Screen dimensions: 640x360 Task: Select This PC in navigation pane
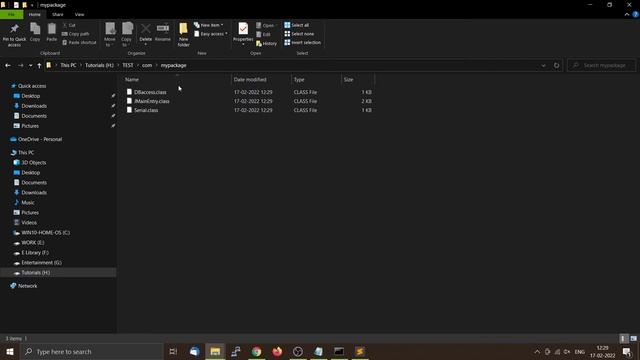(x=26, y=153)
